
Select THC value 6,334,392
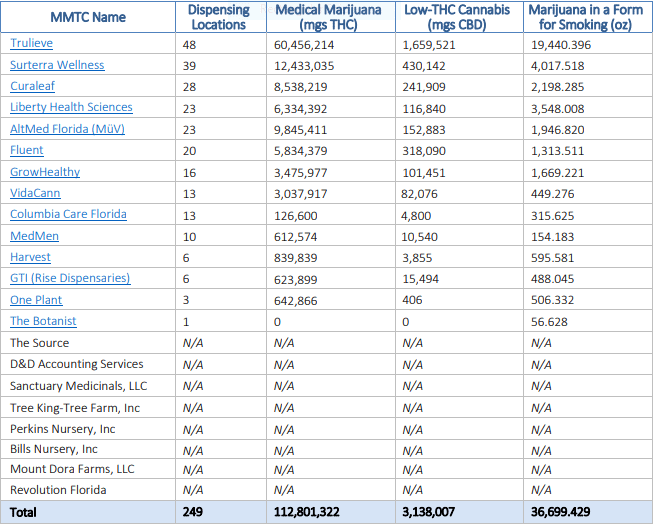point(301,109)
